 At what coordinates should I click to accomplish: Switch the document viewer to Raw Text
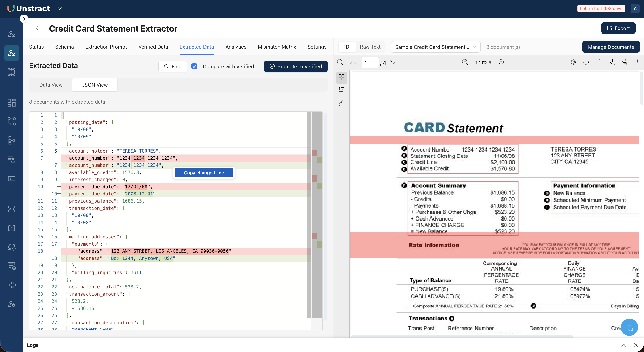[x=370, y=47]
